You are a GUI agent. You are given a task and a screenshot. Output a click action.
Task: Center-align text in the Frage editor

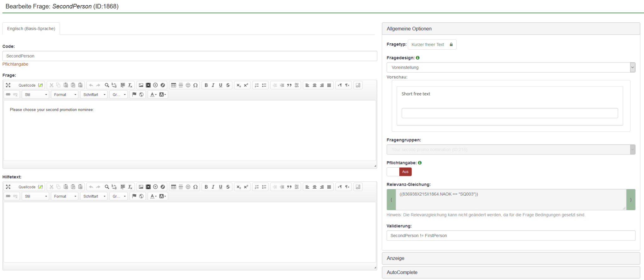(314, 85)
